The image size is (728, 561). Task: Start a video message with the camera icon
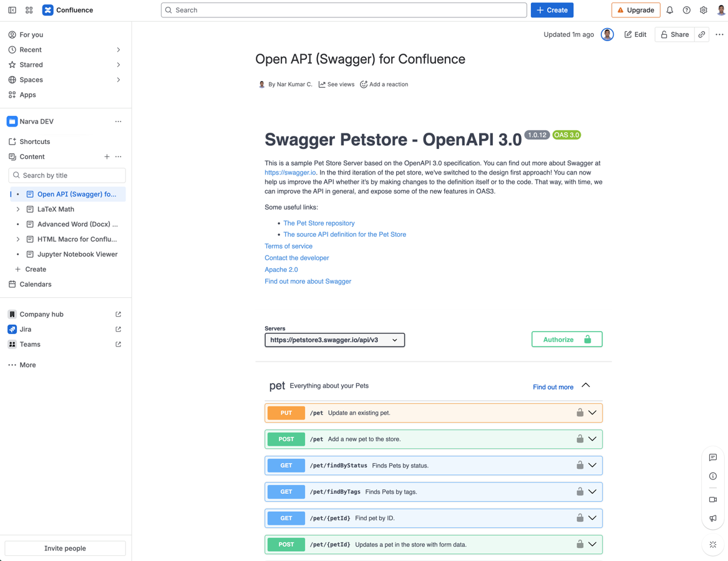click(713, 499)
